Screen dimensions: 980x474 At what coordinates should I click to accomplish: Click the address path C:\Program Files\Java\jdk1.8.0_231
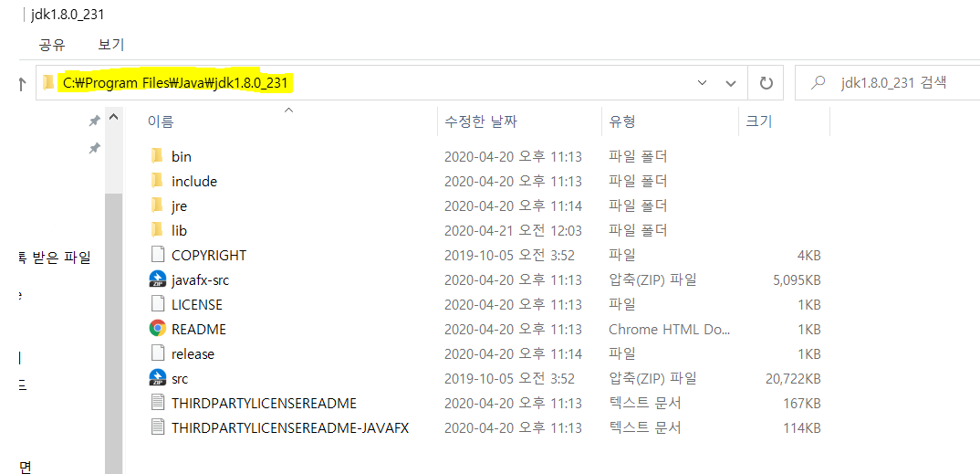pos(175,82)
